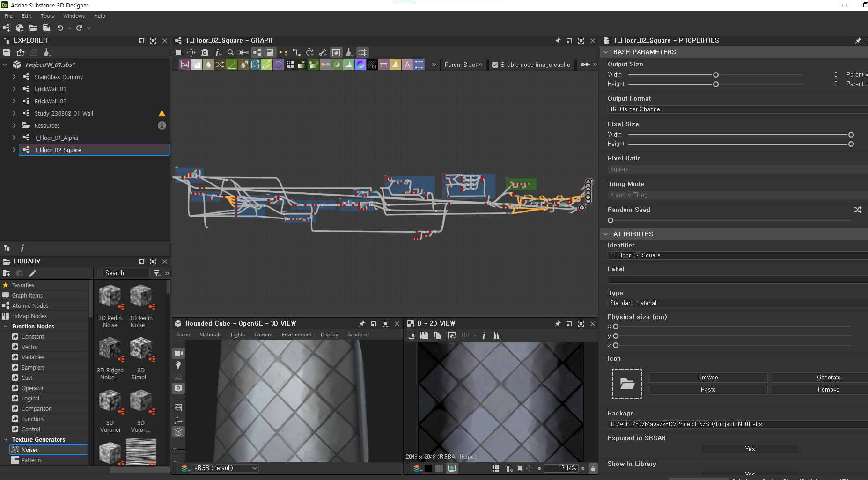Add a Blur water-drop node from toolbar
Viewport: 868px width, 480px height.
[x=208, y=65]
